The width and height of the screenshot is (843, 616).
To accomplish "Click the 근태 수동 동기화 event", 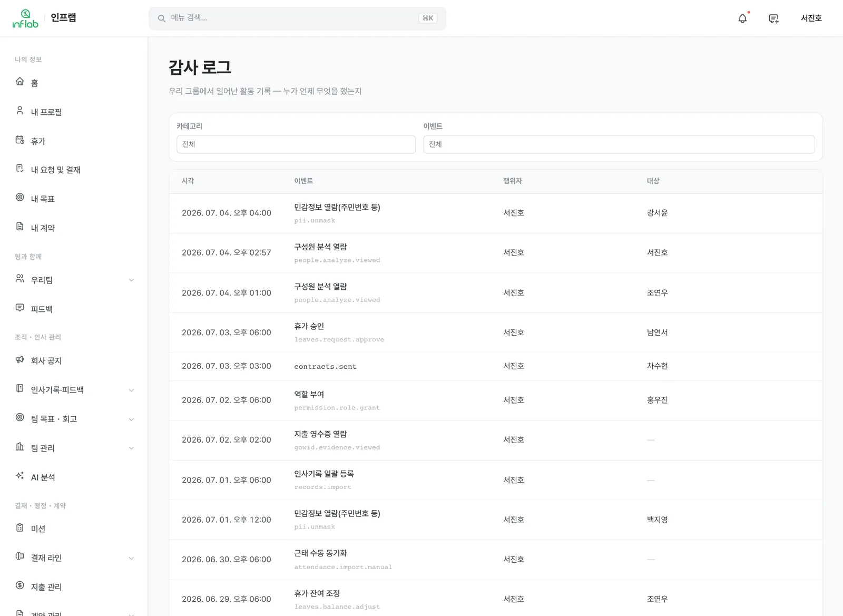I will click(320, 553).
